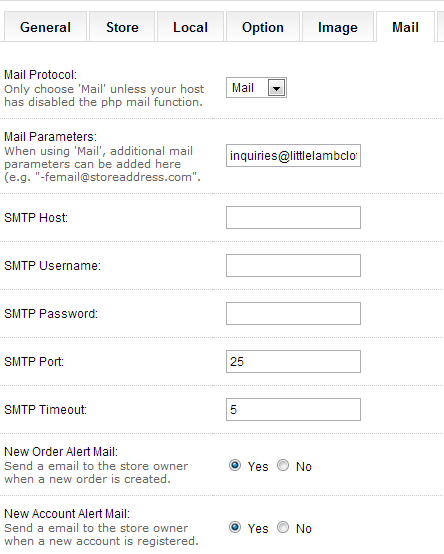Select Yes for New Account Alert Mail
The image size is (444, 554).
click(235, 528)
